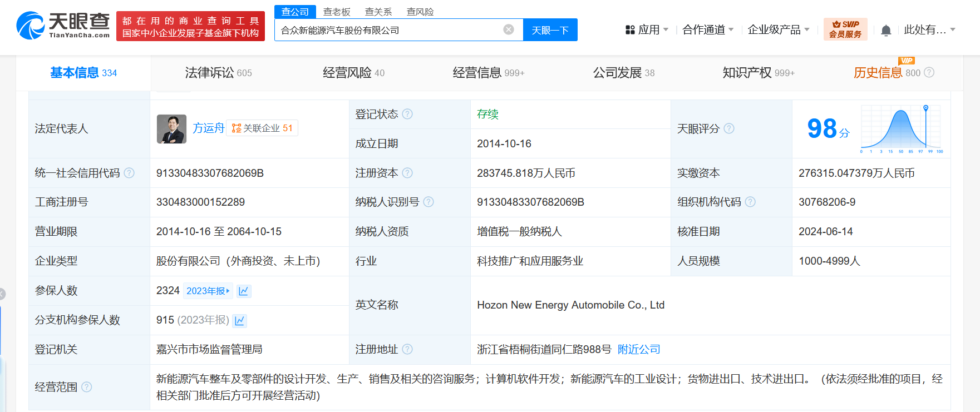The height and width of the screenshot is (412, 980).
Task: Click help icon beside 登记状态
Action: 407,114
